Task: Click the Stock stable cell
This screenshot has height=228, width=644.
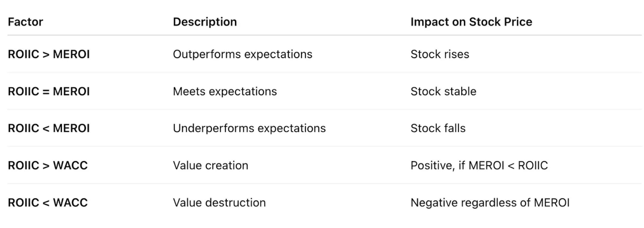Action: 443,91
